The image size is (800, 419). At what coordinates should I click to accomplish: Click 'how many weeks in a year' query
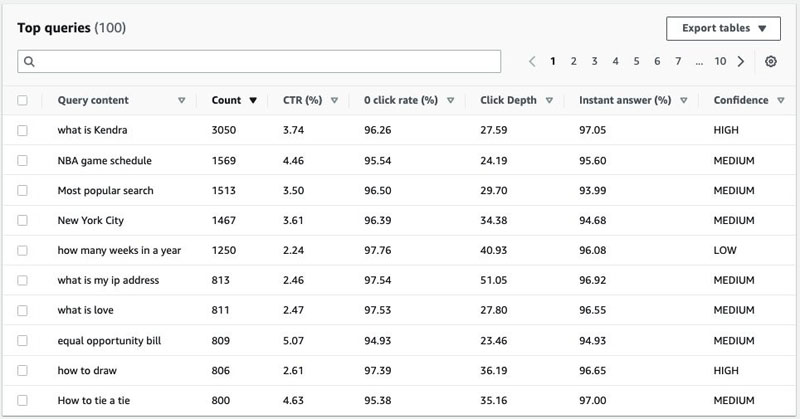tap(119, 251)
